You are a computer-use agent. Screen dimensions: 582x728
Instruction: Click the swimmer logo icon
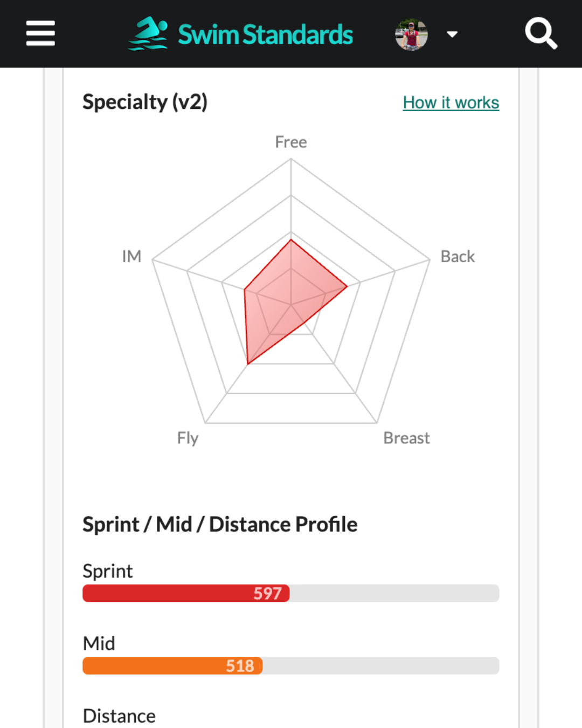[x=148, y=33]
